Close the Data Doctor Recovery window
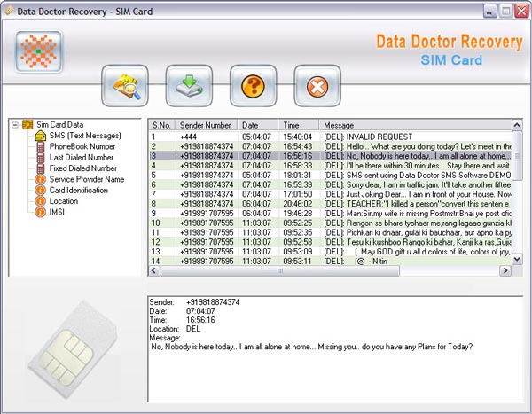532x414 pixels. pyautogui.click(x=522, y=12)
